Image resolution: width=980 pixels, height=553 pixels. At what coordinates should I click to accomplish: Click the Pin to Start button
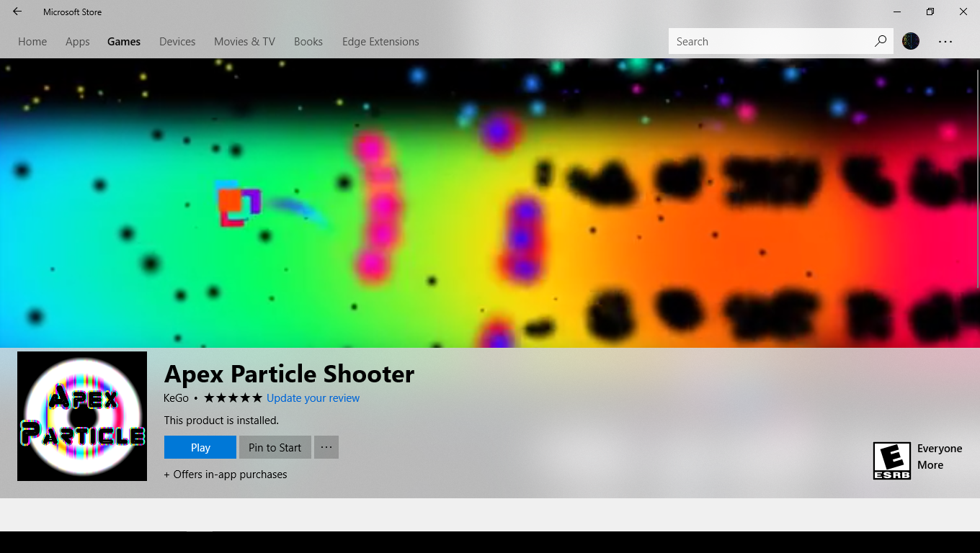coord(275,447)
